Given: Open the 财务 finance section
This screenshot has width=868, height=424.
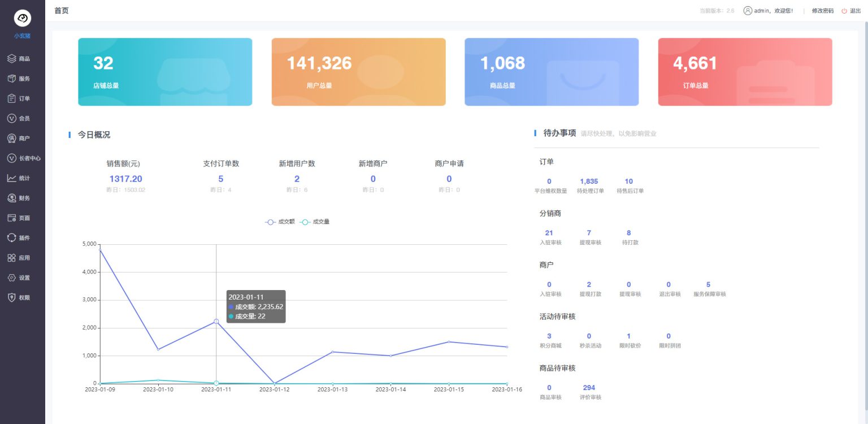Looking at the screenshot, I should click(23, 197).
